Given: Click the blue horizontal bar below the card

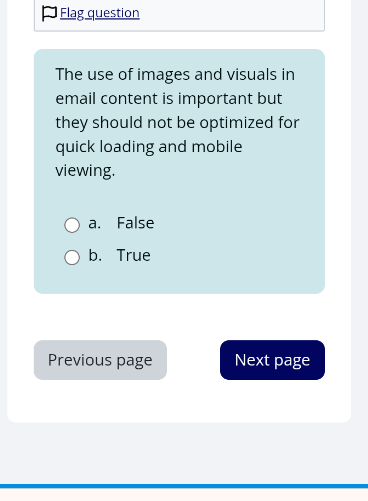Looking at the screenshot, I should click(x=184, y=486).
